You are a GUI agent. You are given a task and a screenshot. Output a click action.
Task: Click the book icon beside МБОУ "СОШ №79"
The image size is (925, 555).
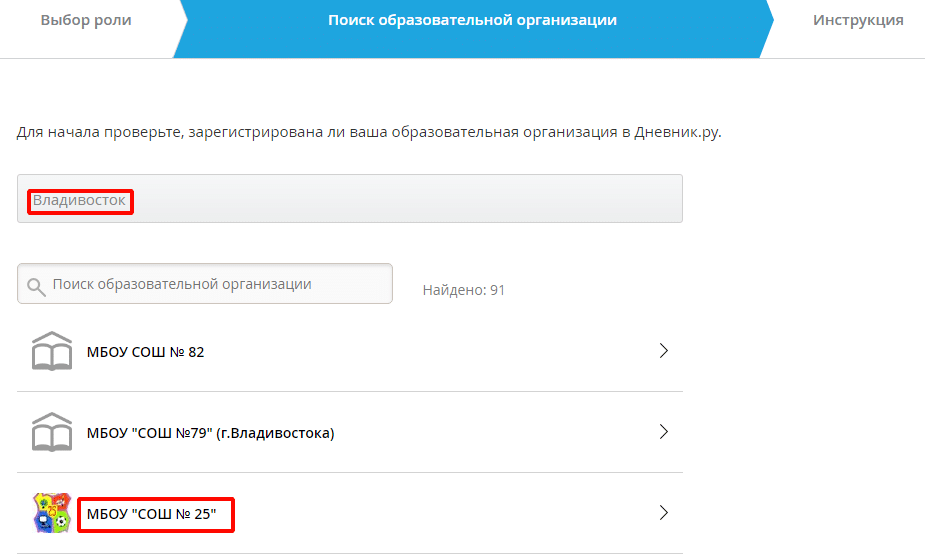tap(52, 432)
